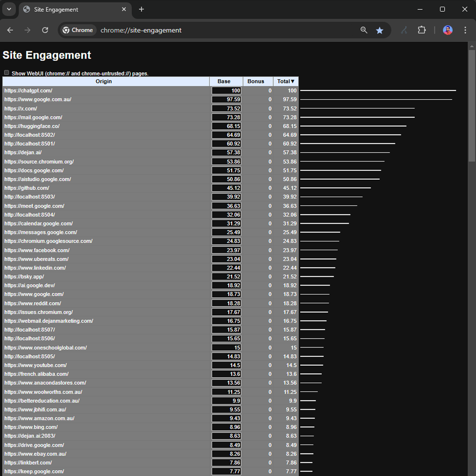476x476 pixels.
Task: Click the profile avatar icon
Action: tap(447, 30)
